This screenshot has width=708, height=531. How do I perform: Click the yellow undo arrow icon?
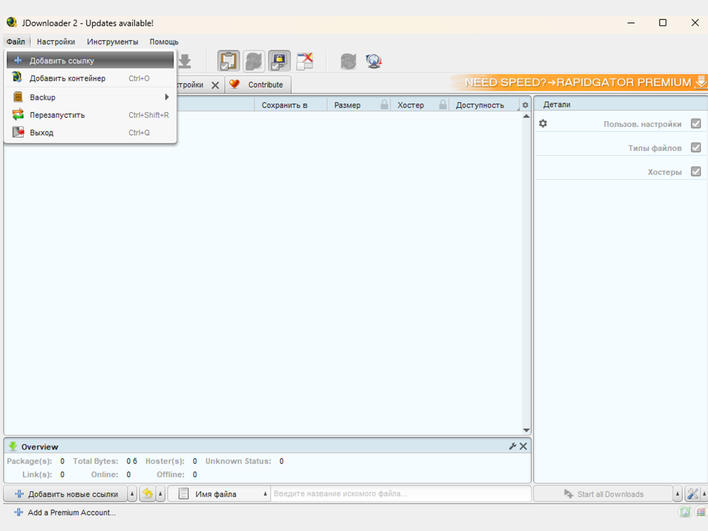tap(148, 494)
